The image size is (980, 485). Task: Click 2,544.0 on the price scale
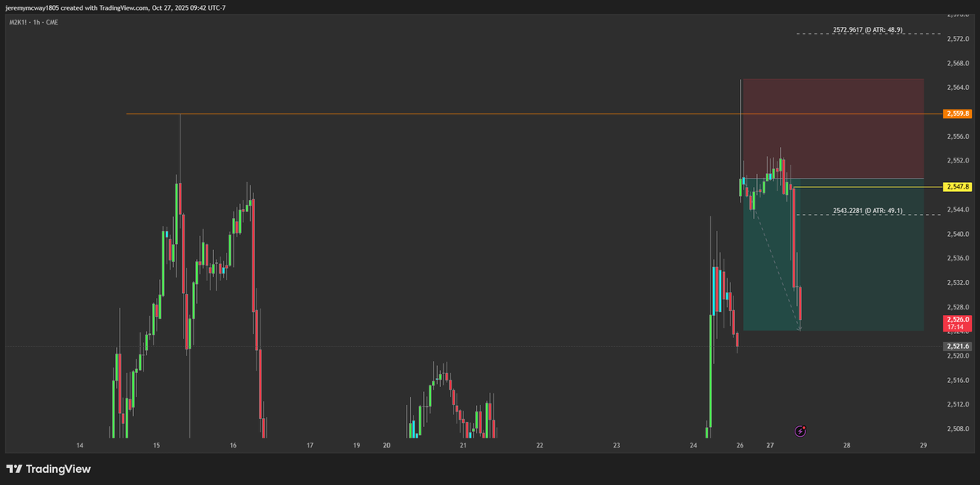(958, 209)
